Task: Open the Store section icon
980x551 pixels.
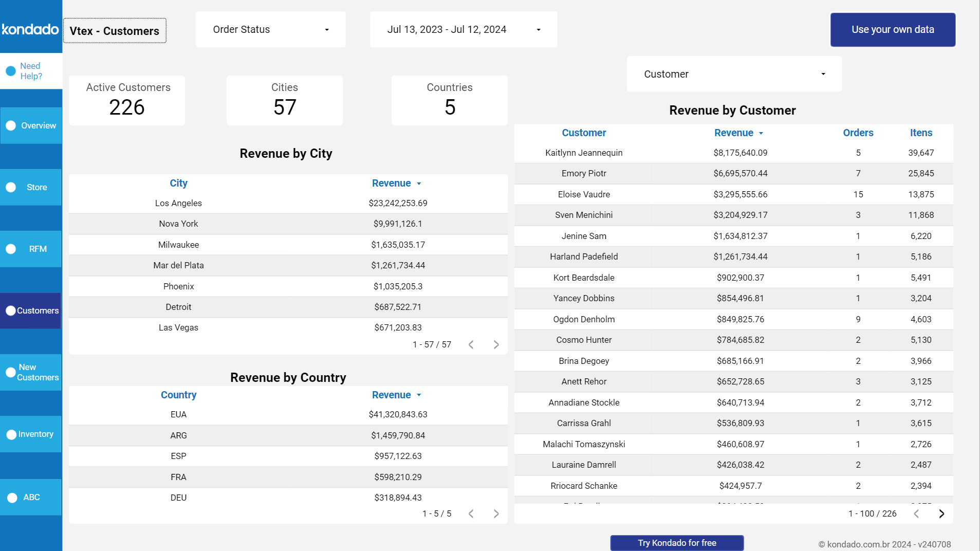Action: pyautogui.click(x=10, y=187)
